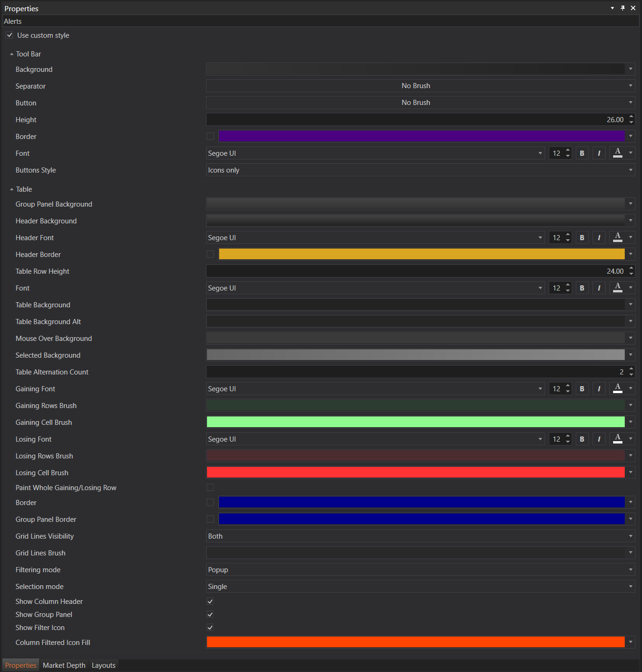Toggle italic for Gaining Font
The width and height of the screenshot is (642, 672).
tap(599, 389)
